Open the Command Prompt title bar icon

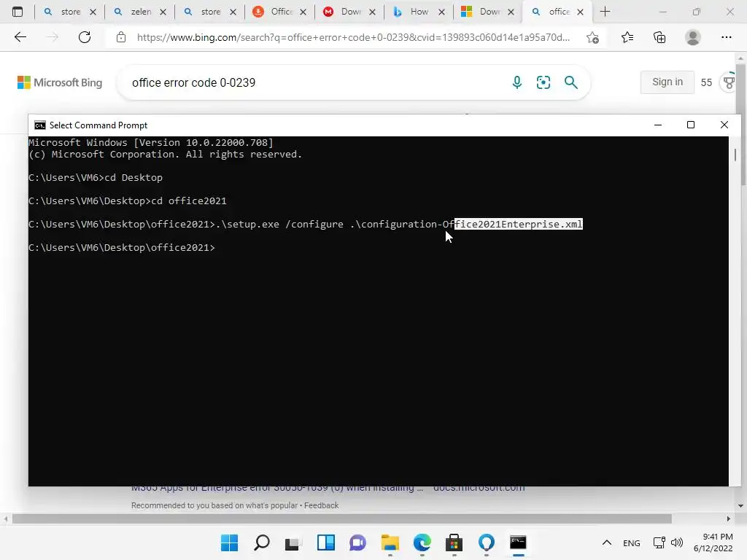[40, 125]
